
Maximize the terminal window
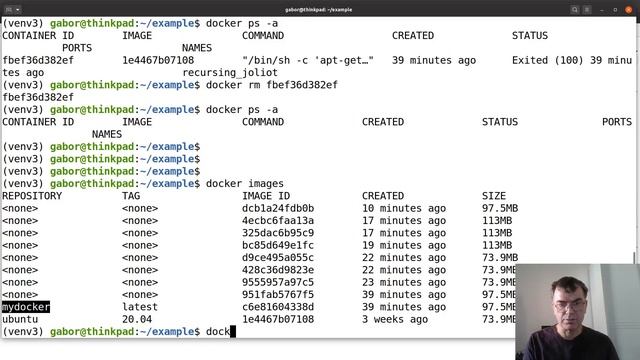click(615, 9)
